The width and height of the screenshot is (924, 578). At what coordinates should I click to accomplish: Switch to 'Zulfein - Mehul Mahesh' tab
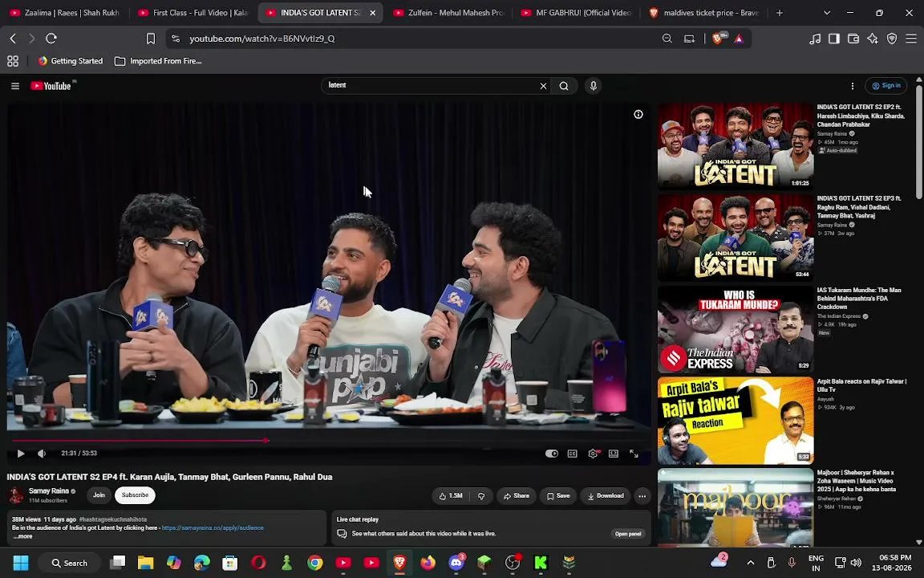448,12
